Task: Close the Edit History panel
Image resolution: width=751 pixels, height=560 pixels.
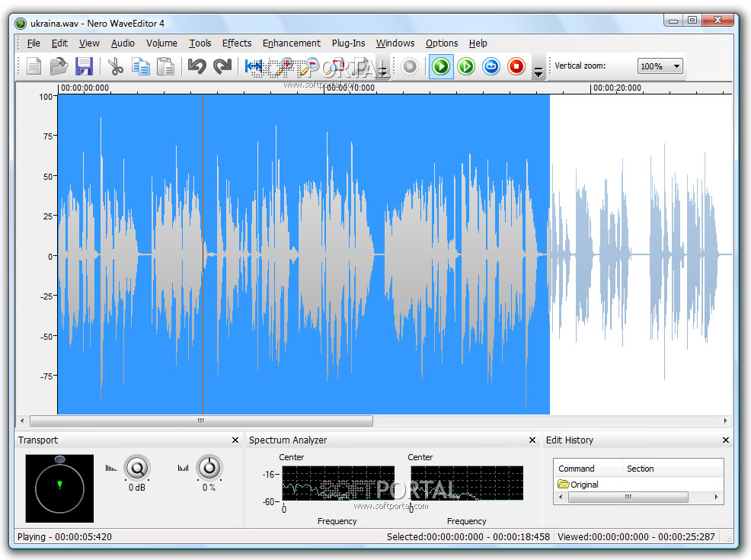Action: (x=726, y=440)
